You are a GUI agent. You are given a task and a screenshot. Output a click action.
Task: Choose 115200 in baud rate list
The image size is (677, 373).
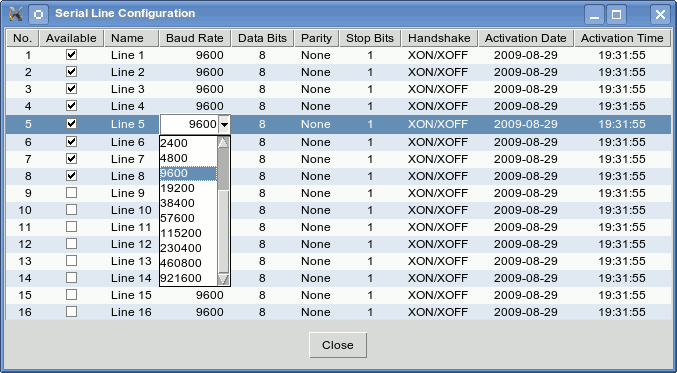pos(188,233)
